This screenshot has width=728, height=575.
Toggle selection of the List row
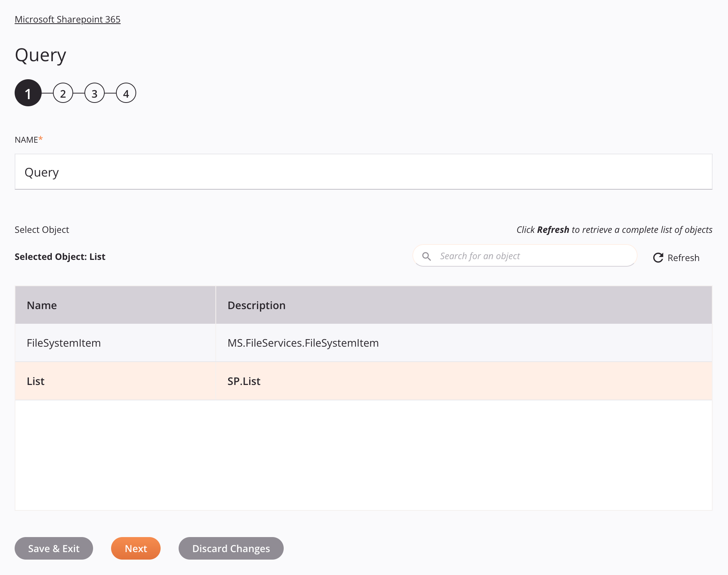click(363, 381)
